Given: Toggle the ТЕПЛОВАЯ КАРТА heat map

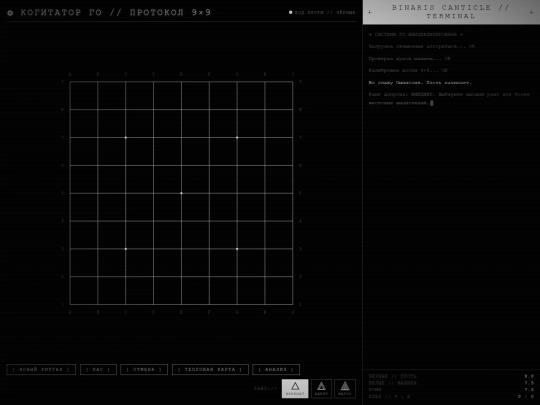Looking at the screenshot, I should 210,370.
